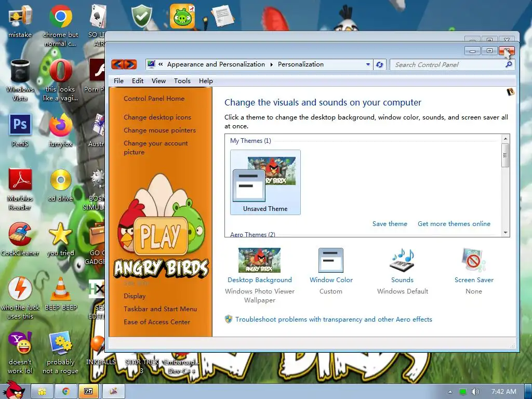Select the Bad Piggies desktop icon
Screen dimensions: 532x399
(182, 16)
